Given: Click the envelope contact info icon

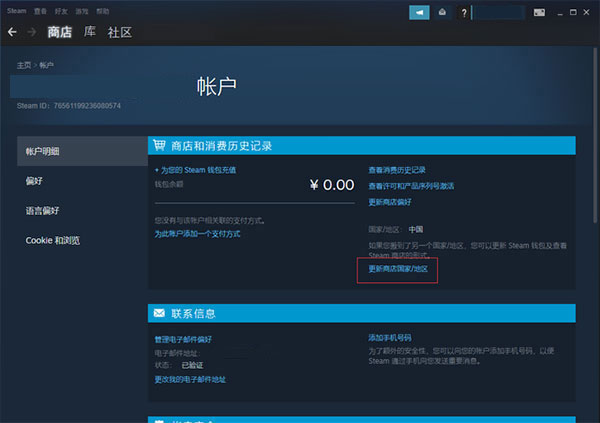Looking at the screenshot, I should pyautogui.click(x=159, y=313).
